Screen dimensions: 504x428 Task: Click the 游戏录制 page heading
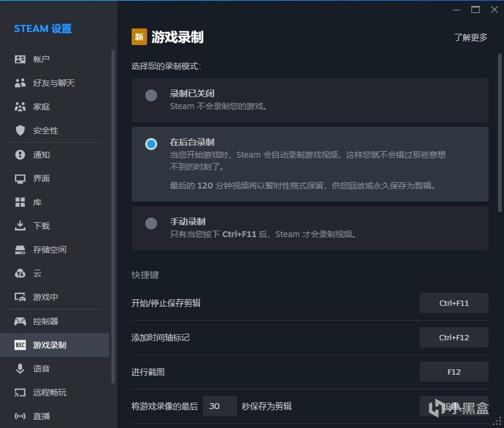point(177,37)
